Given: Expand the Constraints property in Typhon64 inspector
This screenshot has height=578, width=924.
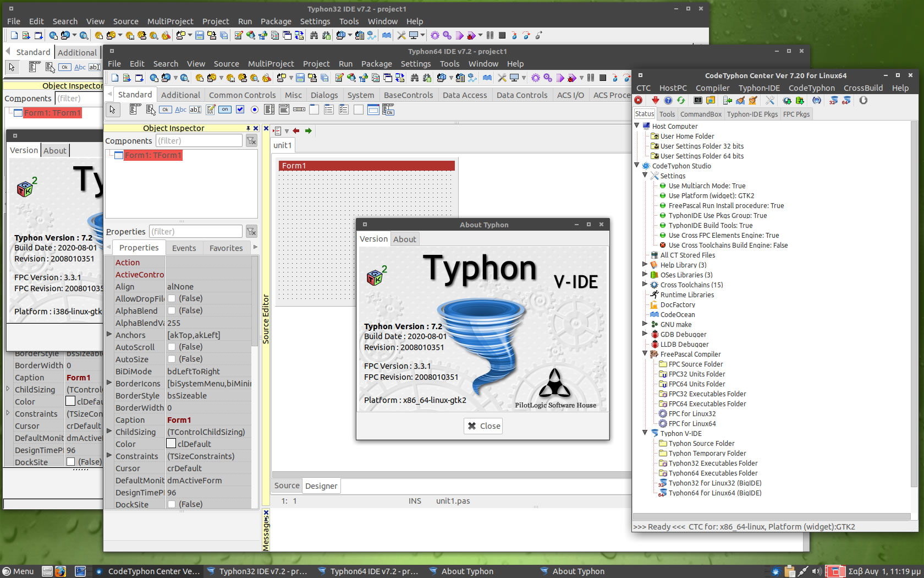Looking at the screenshot, I should [109, 455].
